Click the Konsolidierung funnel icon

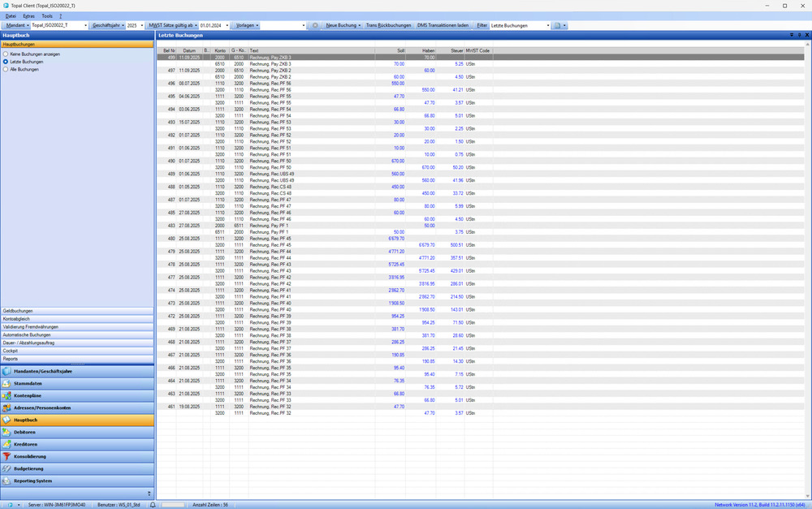(x=7, y=456)
